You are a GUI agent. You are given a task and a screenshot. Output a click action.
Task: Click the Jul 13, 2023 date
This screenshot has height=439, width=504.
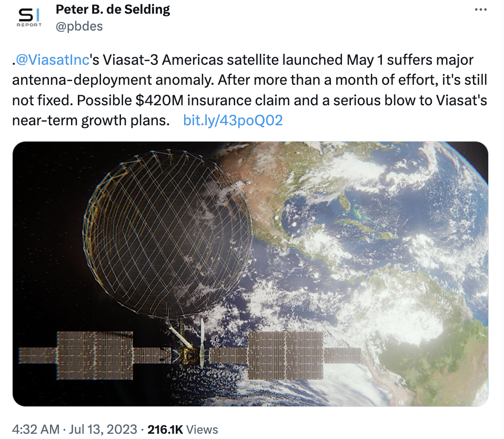click(x=103, y=430)
